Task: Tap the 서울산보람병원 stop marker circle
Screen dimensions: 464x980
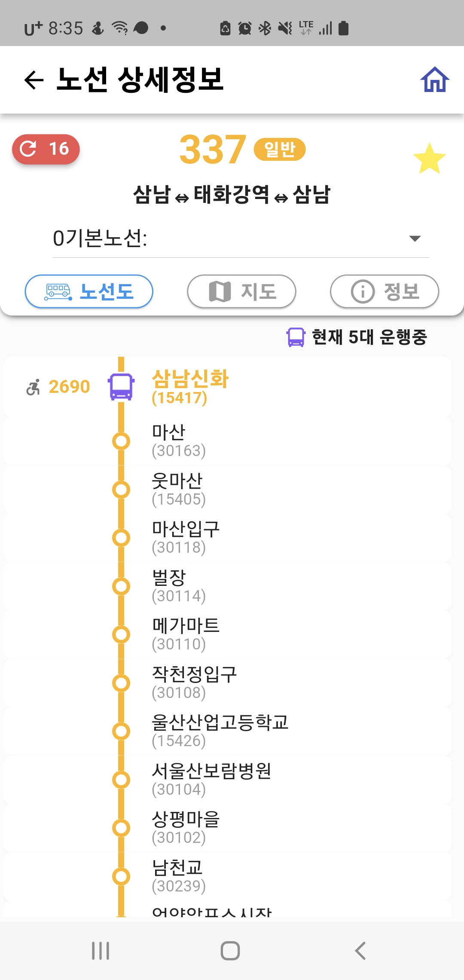Action: (x=121, y=780)
